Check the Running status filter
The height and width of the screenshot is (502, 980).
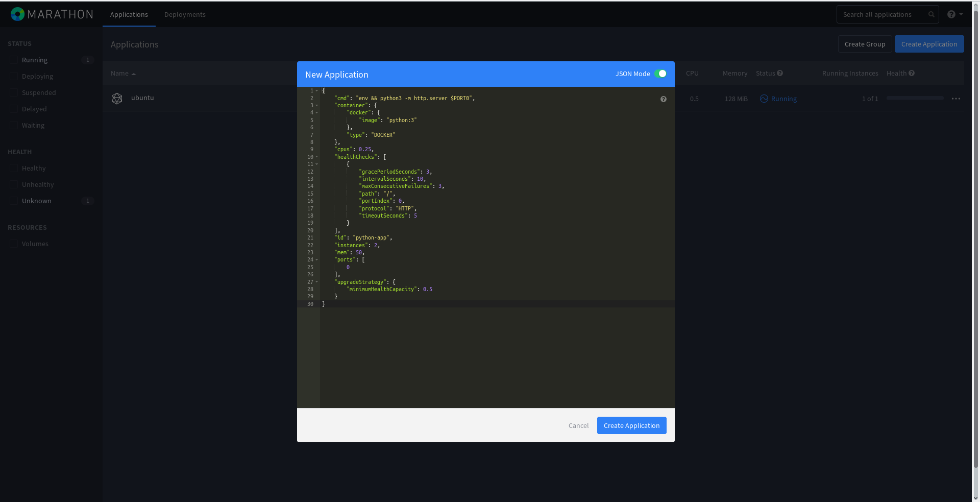(x=14, y=60)
